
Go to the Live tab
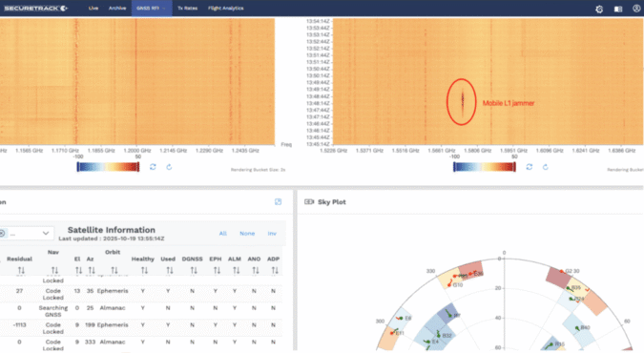[93, 9]
